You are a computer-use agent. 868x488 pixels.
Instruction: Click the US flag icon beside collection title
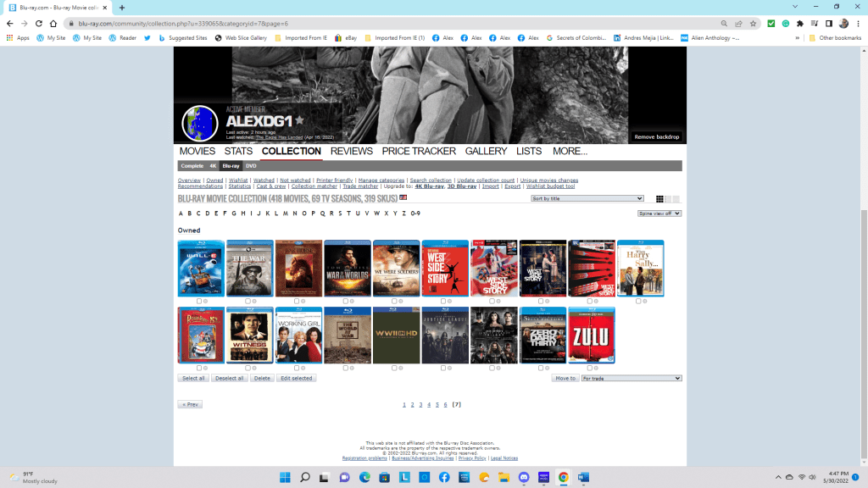pos(403,198)
